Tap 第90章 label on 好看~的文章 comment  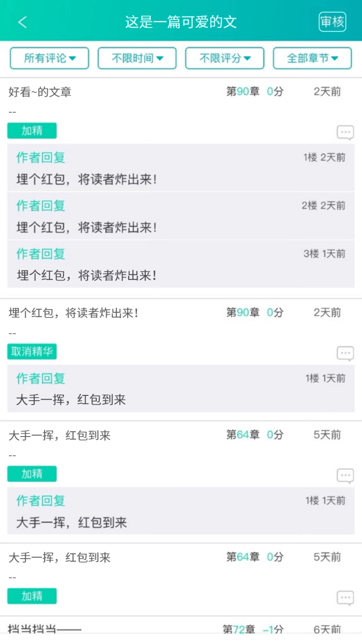[x=243, y=92]
